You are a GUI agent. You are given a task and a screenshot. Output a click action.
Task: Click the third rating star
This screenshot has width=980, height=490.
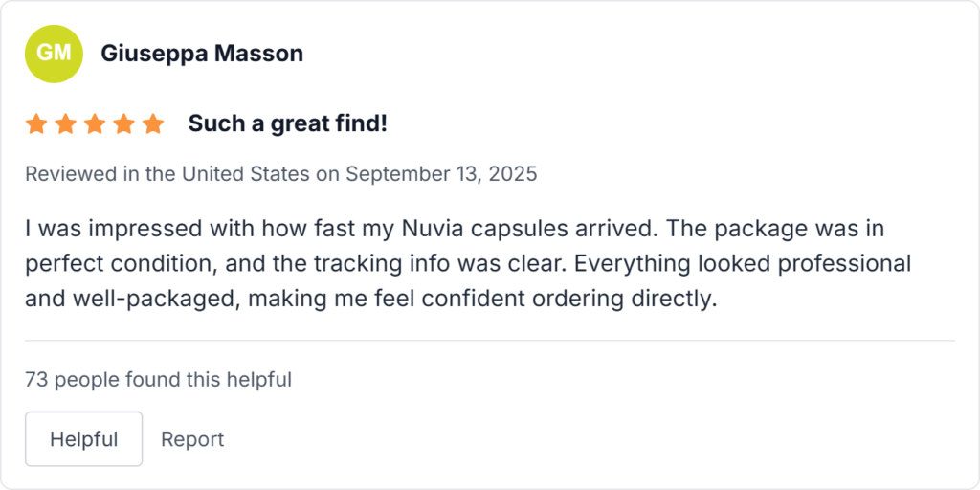pyautogui.click(x=95, y=124)
